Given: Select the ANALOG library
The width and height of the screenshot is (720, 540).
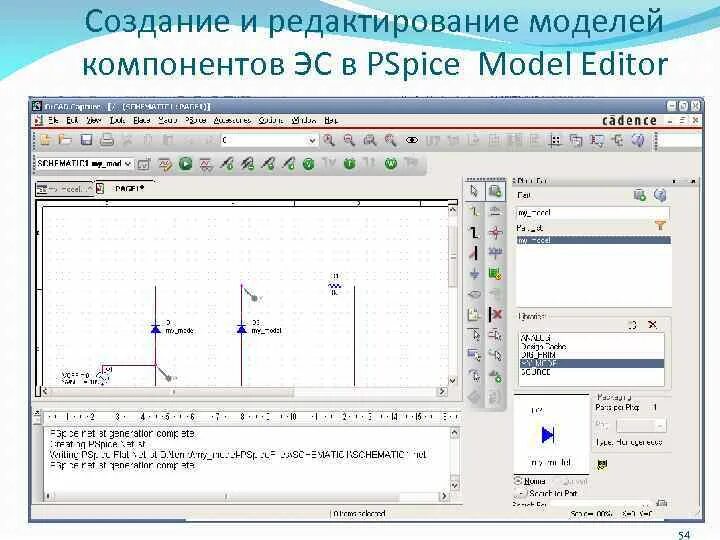Looking at the screenshot, I should point(592,338).
